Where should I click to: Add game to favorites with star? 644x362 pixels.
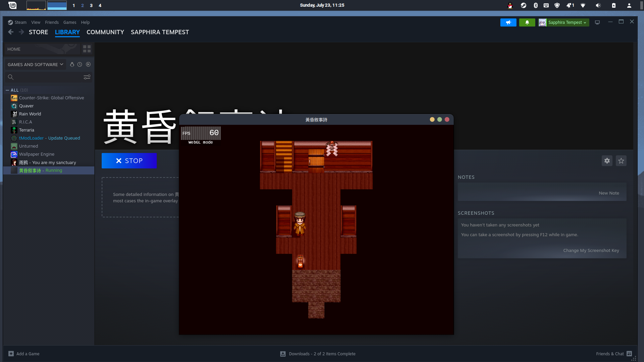click(621, 161)
